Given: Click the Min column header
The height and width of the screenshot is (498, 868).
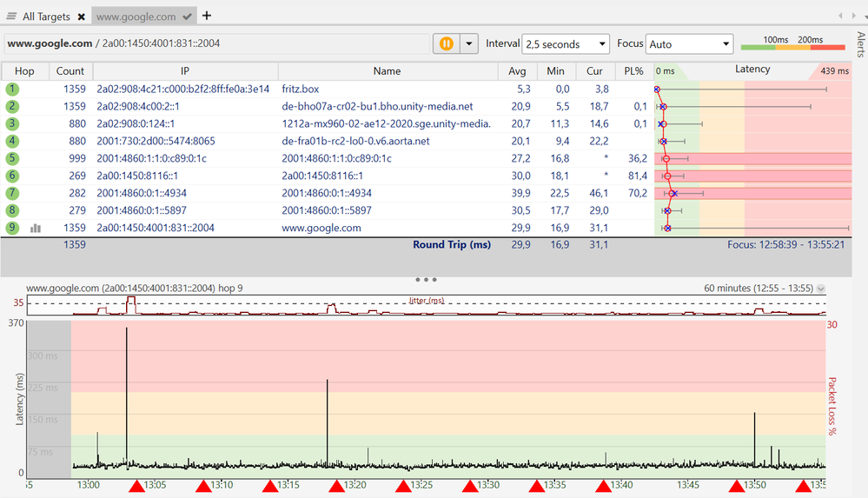Looking at the screenshot, I should coord(555,71).
